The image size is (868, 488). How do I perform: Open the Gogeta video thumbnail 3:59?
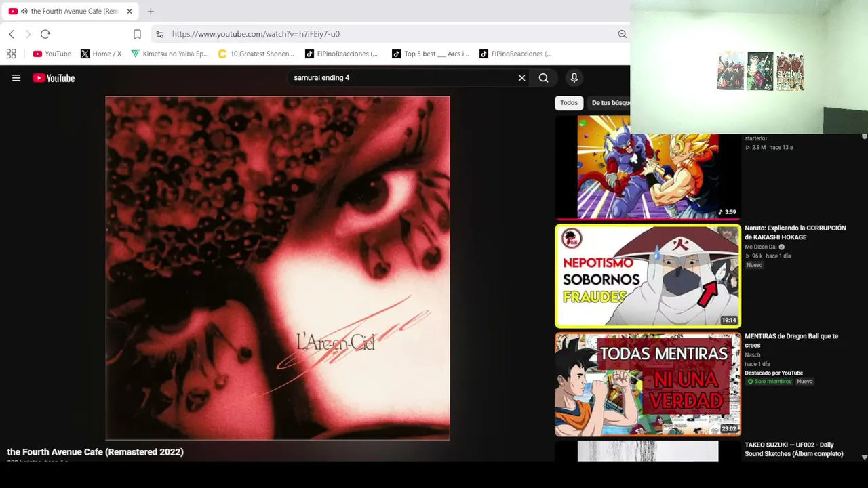pos(648,167)
